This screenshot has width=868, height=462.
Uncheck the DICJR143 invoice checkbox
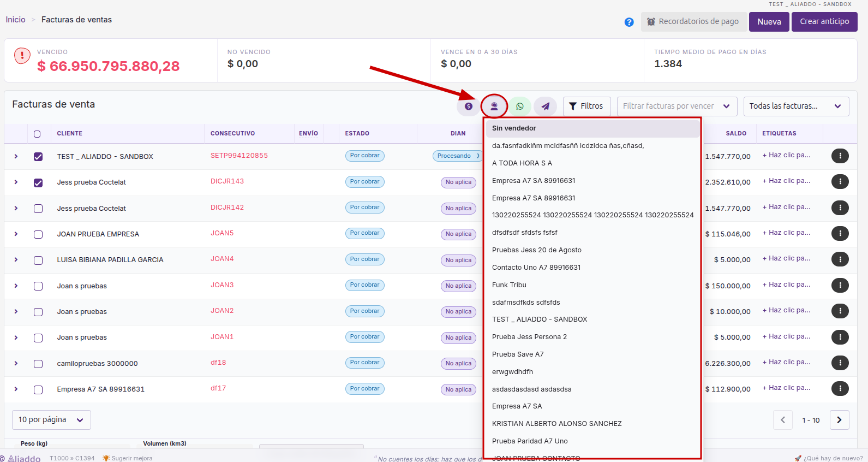click(x=38, y=183)
